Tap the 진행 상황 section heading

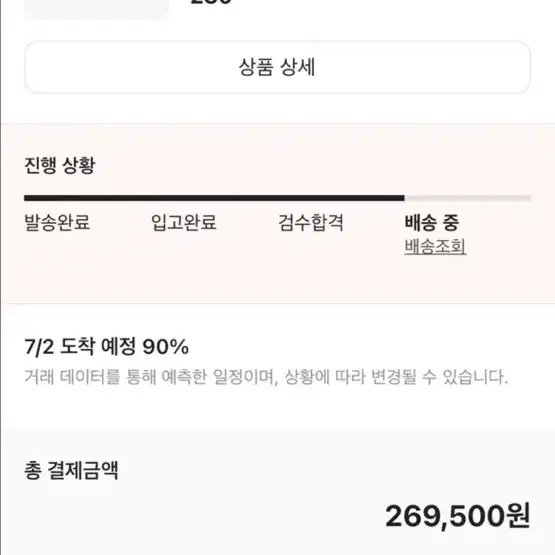click(60, 165)
